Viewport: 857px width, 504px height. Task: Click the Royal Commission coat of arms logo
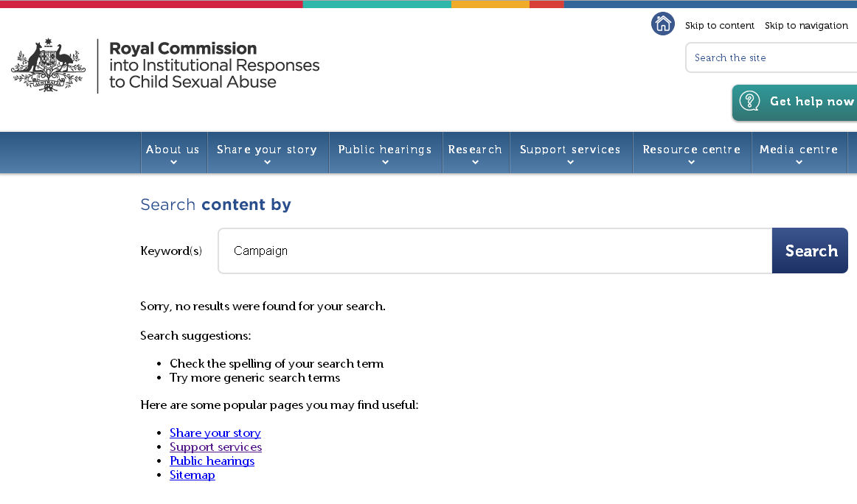[49, 65]
